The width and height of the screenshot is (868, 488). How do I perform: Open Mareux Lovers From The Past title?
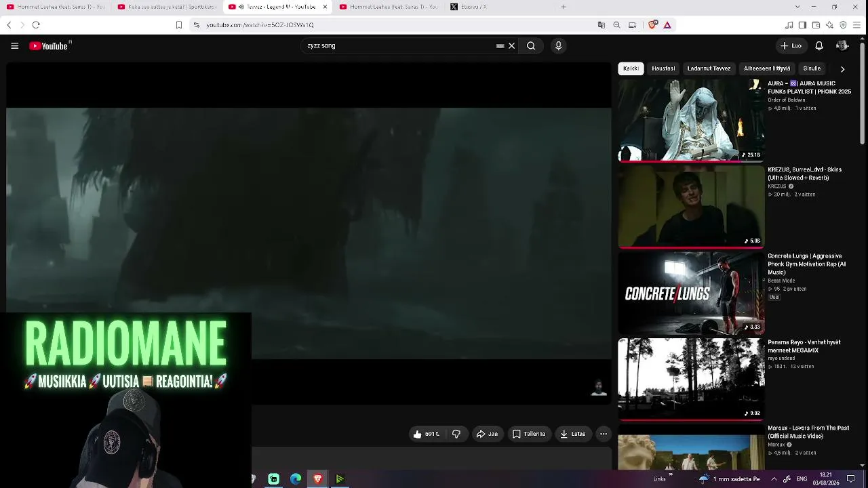(808, 432)
